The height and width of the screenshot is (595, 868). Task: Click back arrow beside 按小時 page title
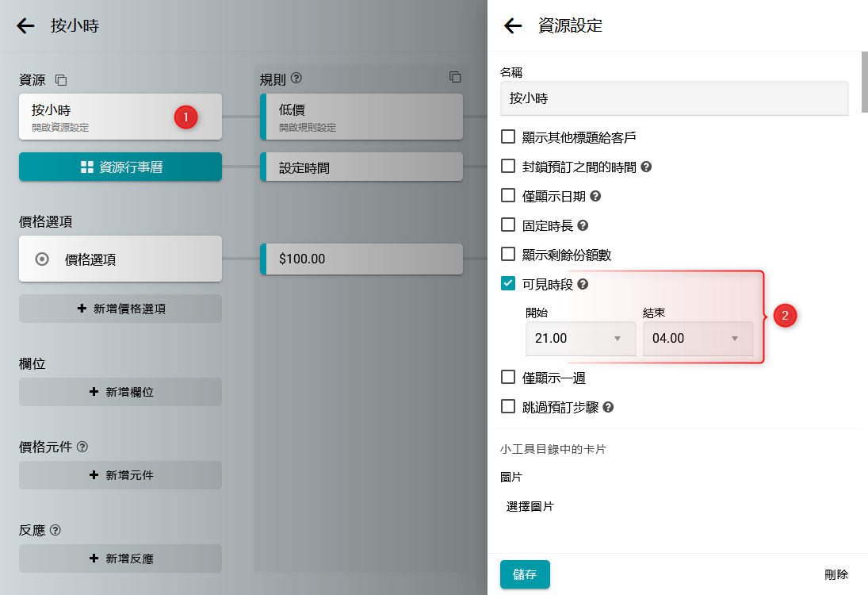pos(25,25)
